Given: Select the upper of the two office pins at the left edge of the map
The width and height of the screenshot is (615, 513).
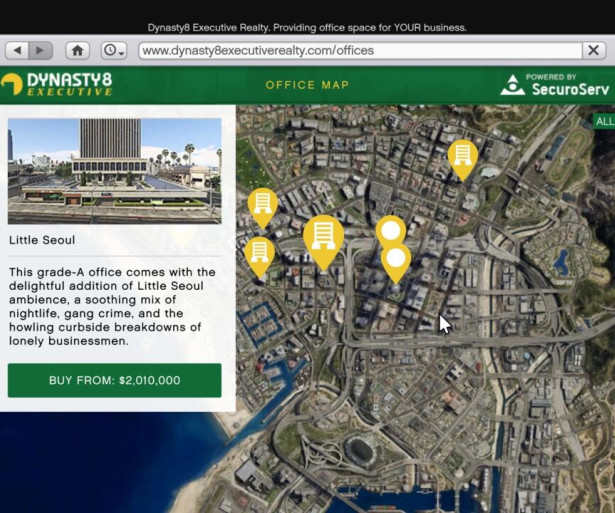Looking at the screenshot, I should click(x=263, y=206).
